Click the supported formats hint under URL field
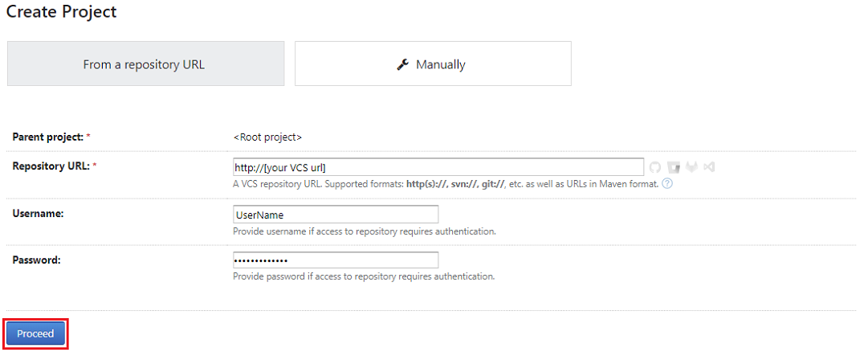Screen dimensions: 868x360 pyautogui.click(x=446, y=184)
